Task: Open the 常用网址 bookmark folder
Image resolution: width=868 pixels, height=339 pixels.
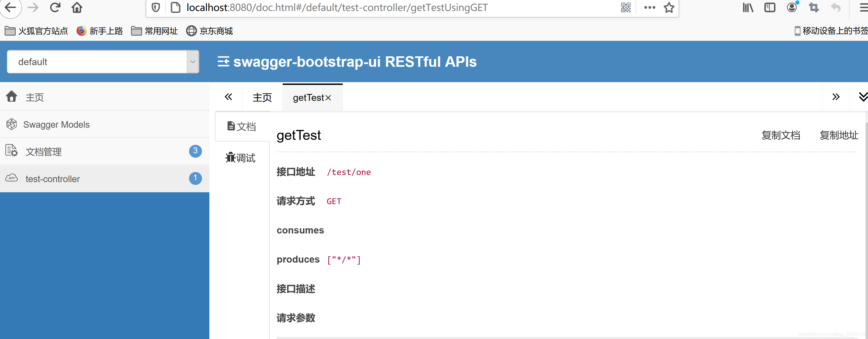Action: tap(154, 31)
